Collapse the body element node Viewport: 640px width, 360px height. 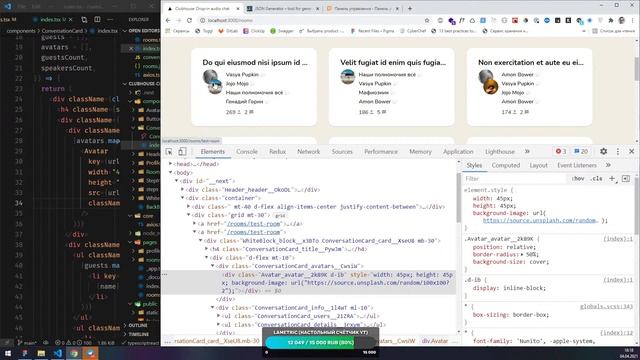pos(171,172)
